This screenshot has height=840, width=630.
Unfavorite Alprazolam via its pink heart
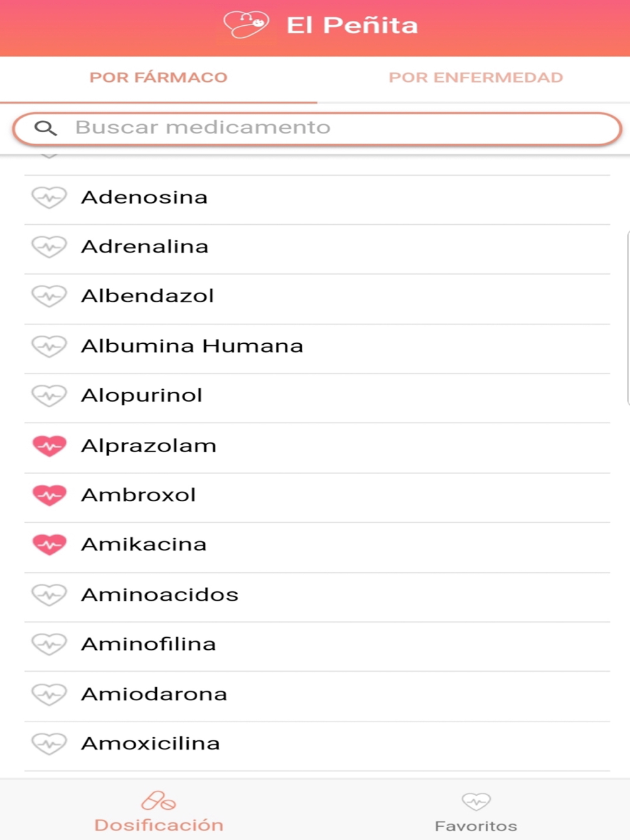pos(49,446)
